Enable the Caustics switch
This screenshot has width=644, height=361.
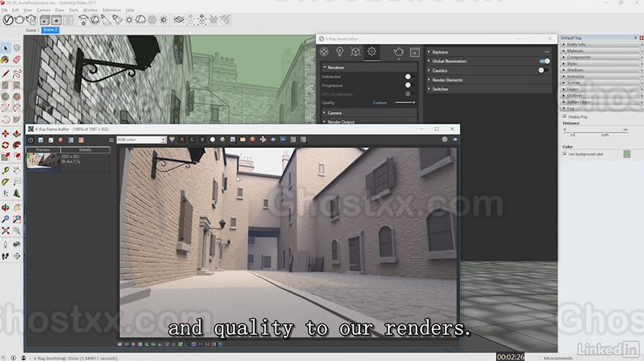(x=543, y=70)
